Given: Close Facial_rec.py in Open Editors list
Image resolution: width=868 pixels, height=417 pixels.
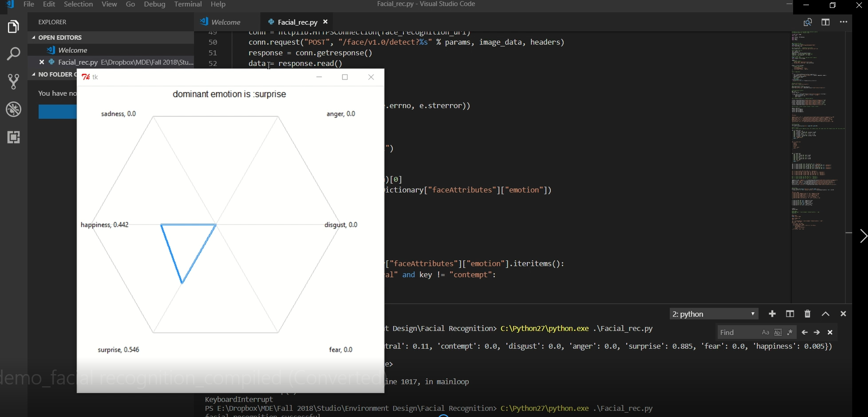Looking at the screenshot, I should tap(41, 62).
